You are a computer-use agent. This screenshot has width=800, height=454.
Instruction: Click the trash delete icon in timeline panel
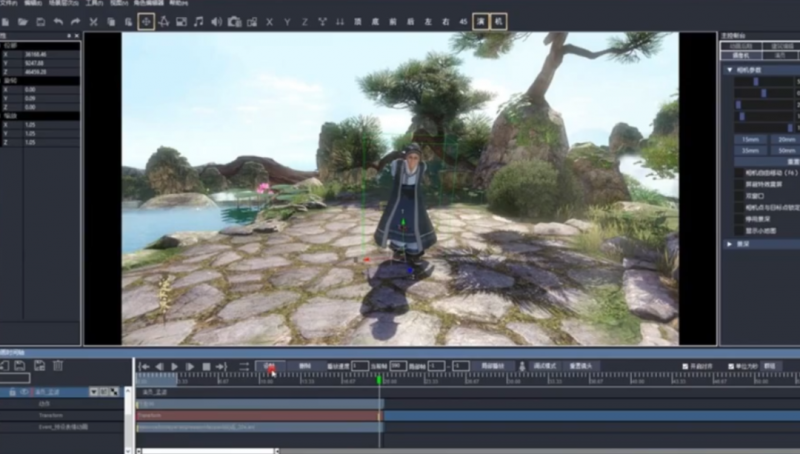tap(58, 367)
